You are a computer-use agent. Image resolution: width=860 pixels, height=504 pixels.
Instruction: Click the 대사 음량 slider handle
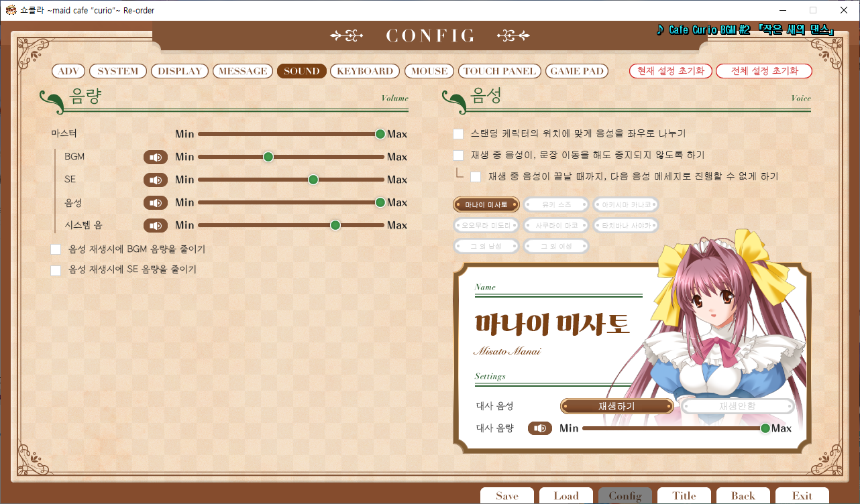(x=765, y=428)
